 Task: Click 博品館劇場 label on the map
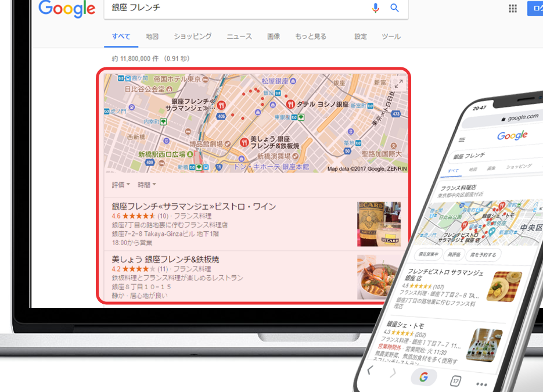pos(206,143)
